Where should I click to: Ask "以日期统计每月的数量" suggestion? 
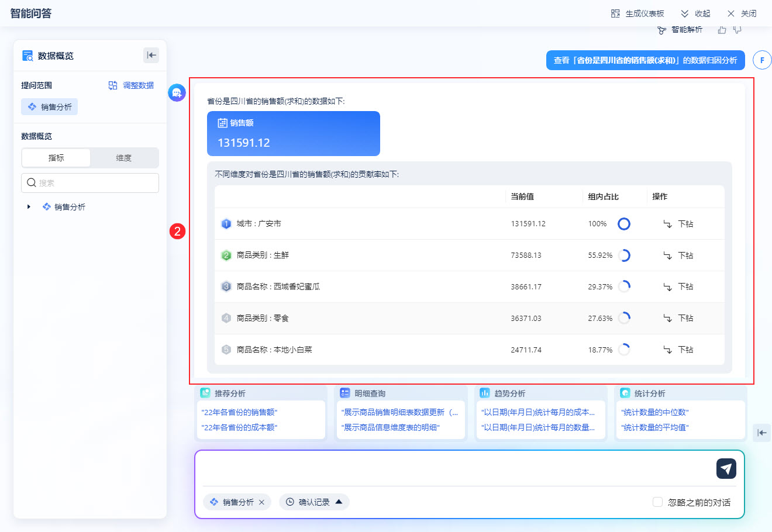pos(538,428)
